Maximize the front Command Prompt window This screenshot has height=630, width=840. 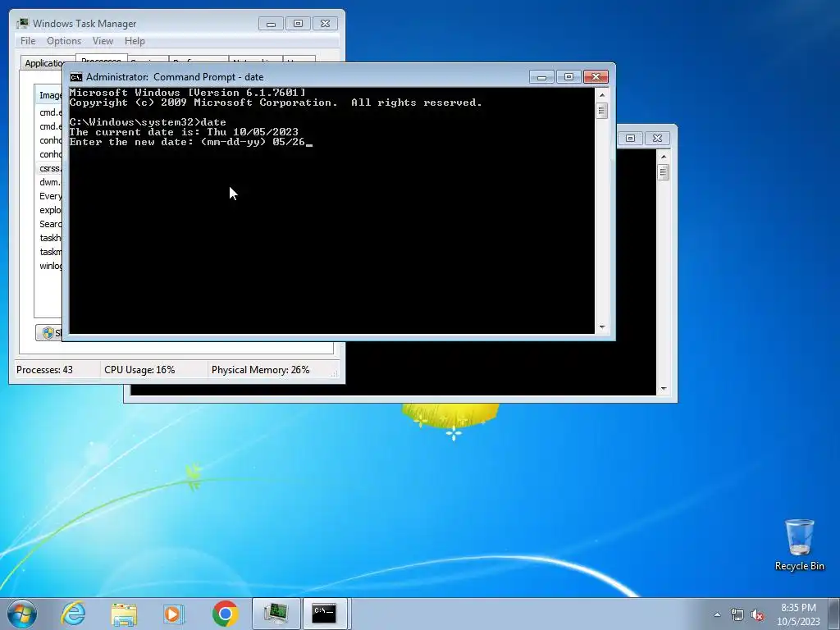[x=569, y=77]
